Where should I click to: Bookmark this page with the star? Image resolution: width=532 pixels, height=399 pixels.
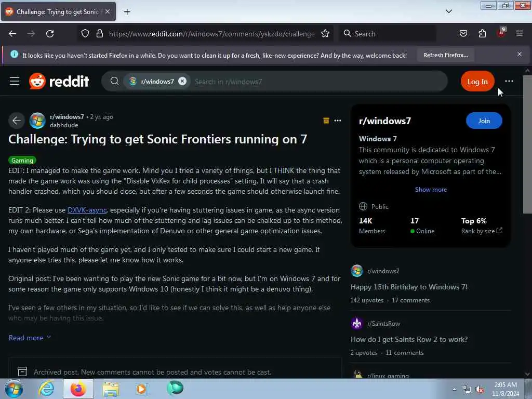click(x=325, y=34)
